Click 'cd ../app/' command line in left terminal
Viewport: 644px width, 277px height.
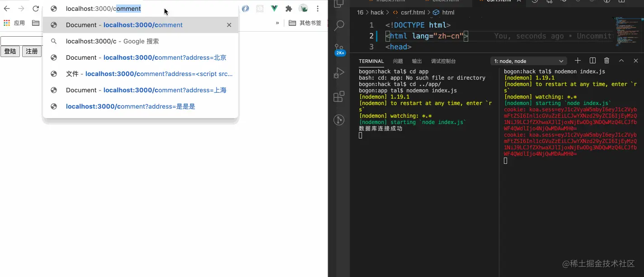(400, 84)
